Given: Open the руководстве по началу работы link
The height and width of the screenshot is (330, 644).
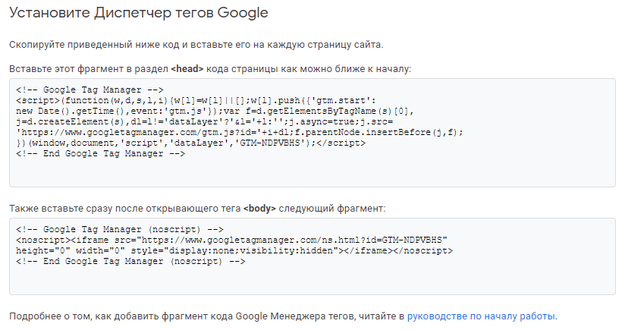Looking at the screenshot, I should point(481,316).
